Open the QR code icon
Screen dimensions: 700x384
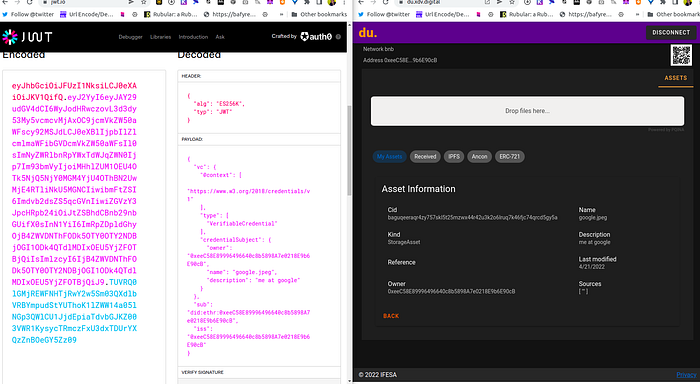point(681,55)
